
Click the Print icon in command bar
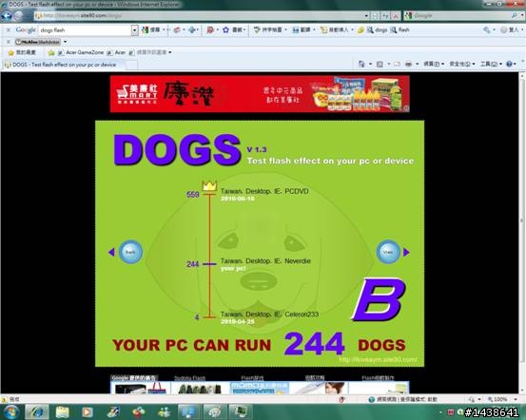pyautogui.click(x=408, y=64)
